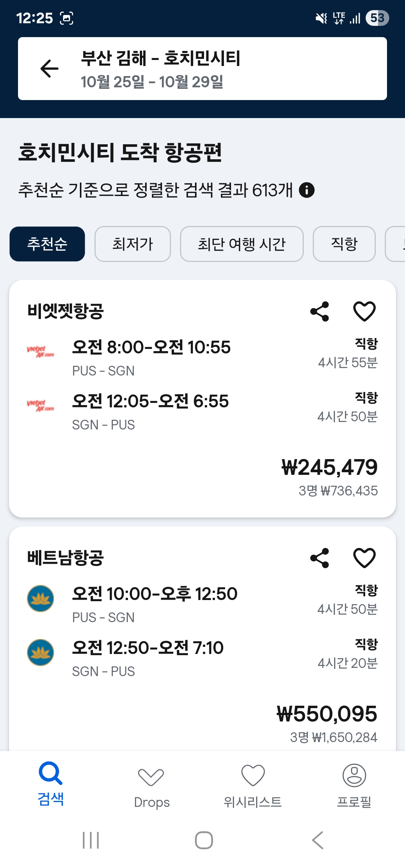Screen dimensions: 405x868
Task: Select the 추천순 sort chip
Action: click(47, 244)
